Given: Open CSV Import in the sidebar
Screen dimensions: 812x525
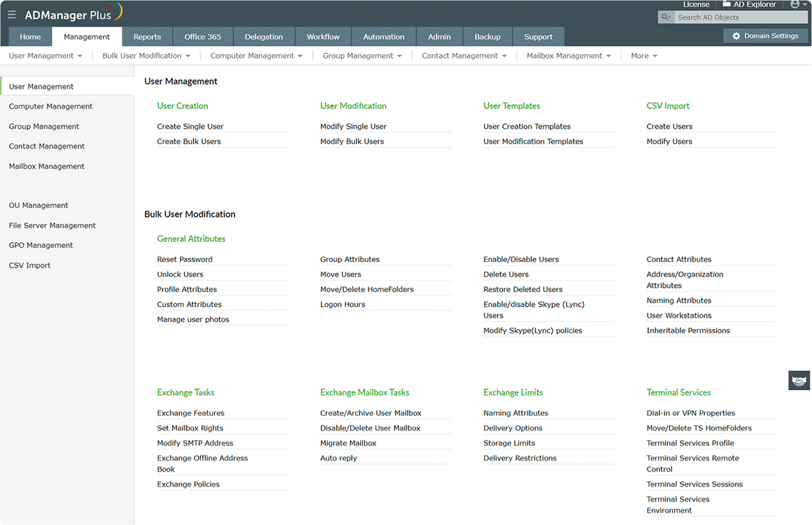Looking at the screenshot, I should 30,265.
